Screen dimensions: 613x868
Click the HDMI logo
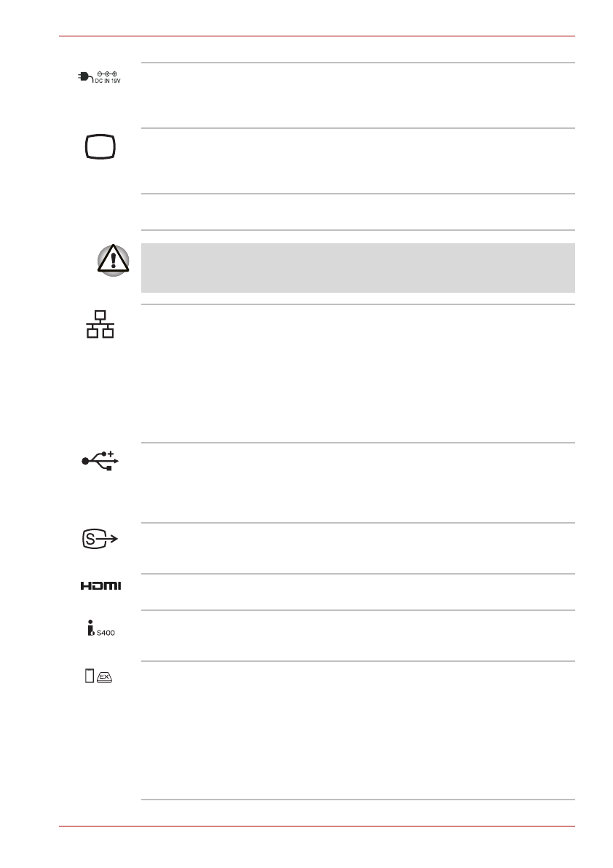pyautogui.click(x=100, y=585)
